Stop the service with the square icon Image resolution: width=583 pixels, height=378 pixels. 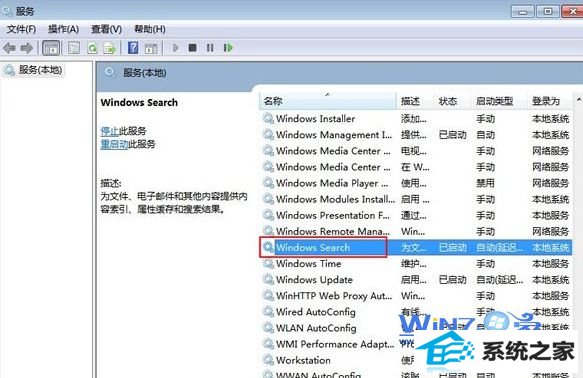click(193, 48)
